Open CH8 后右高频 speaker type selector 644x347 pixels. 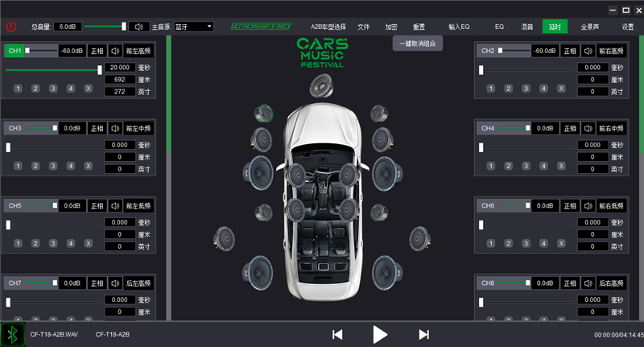tap(611, 283)
